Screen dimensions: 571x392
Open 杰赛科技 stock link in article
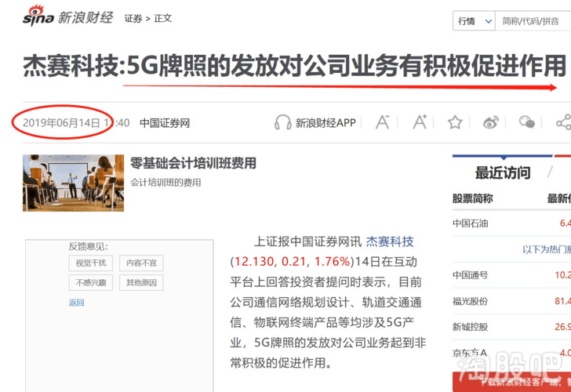click(390, 241)
